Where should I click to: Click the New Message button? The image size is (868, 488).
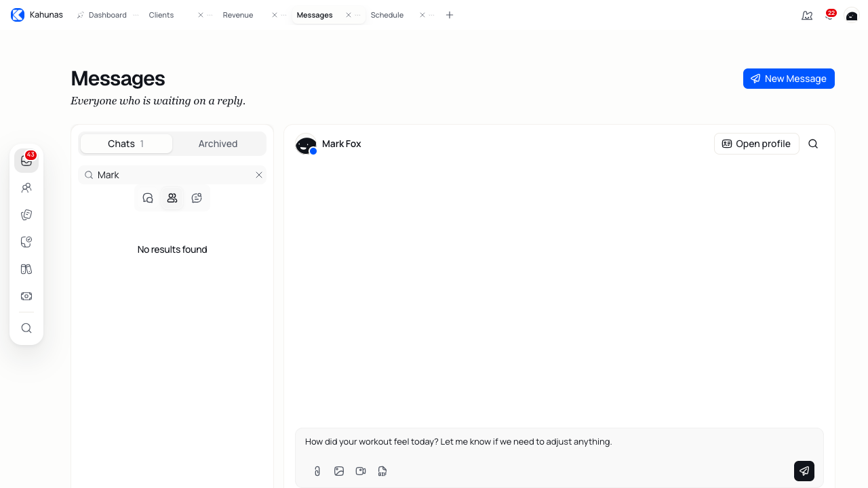pyautogui.click(x=789, y=79)
